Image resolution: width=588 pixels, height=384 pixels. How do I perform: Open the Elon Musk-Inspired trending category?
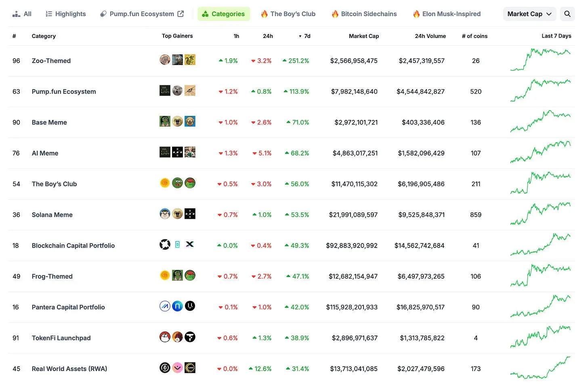[x=447, y=14]
